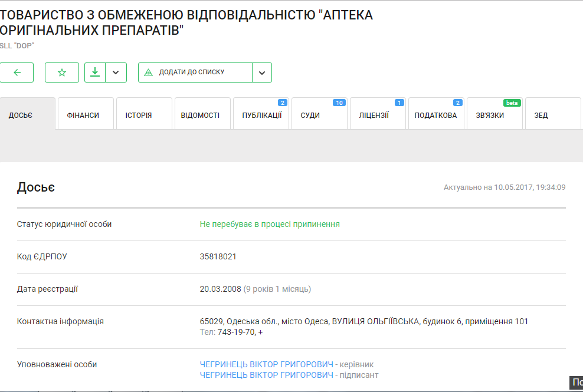Expand the 'Додати до списку' dropdown arrow

261,73
